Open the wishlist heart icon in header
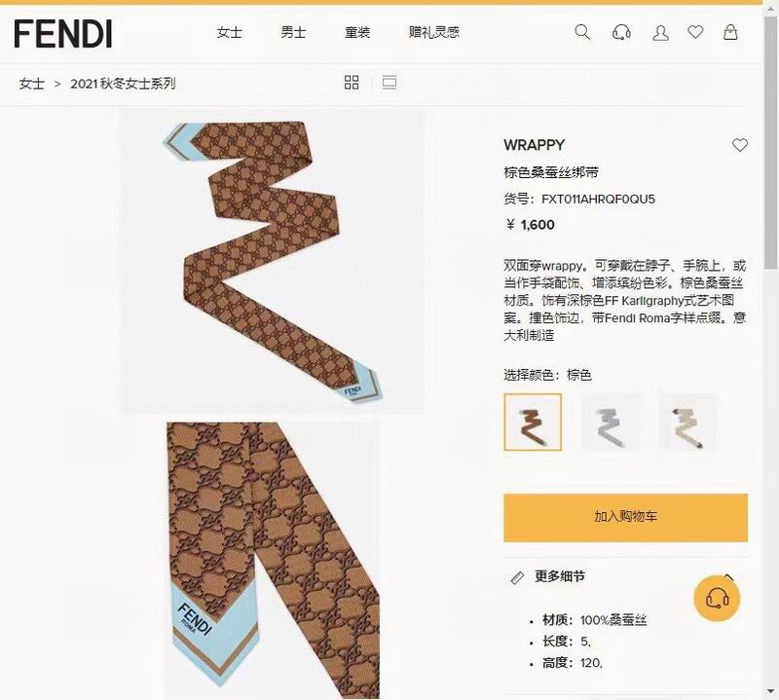Image resolution: width=779 pixels, height=700 pixels. (695, 32)
